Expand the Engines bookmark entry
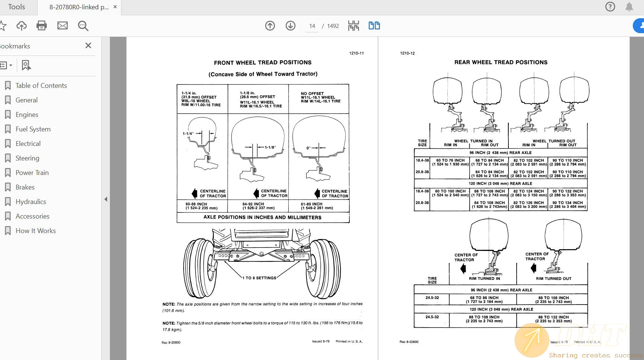The width and height of the screenshot is (644, 360). (x=26, y=114)
